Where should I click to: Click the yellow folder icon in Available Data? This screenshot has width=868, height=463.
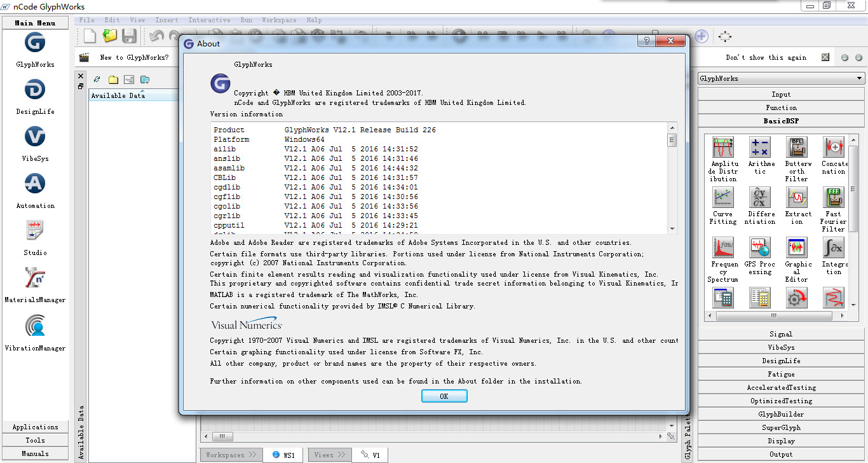tap(113, 79)
